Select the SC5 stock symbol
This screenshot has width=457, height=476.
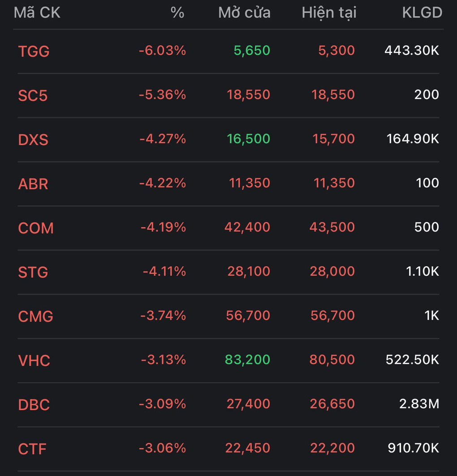[33, 95]
